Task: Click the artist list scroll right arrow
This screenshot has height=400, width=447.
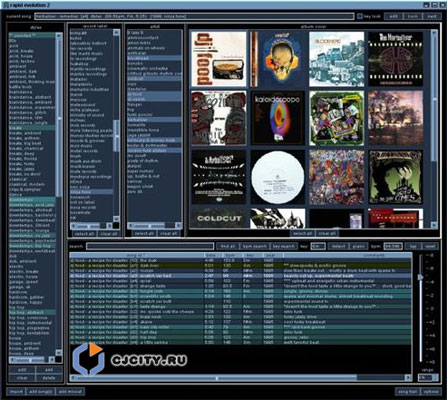Action: 179,225
